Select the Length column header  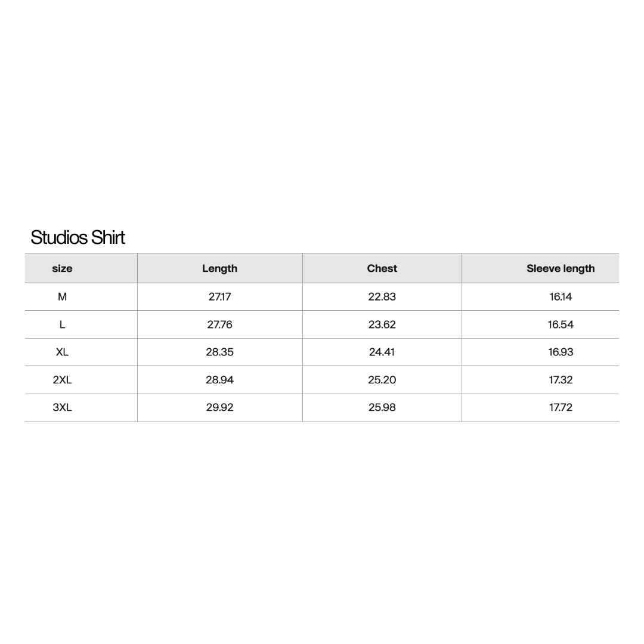tap(219, 268)
